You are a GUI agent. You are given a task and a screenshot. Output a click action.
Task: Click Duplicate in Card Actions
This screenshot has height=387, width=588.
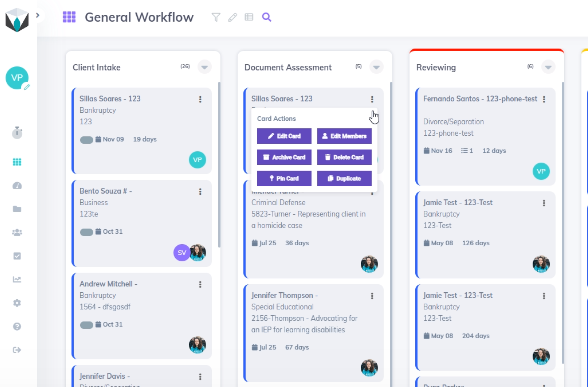tap(344, 178)
